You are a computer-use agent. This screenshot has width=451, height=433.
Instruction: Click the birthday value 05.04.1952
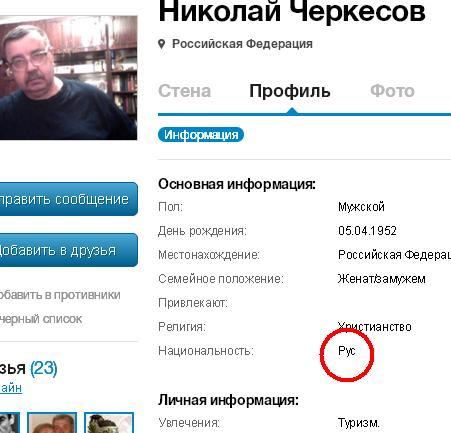pyautogui.click(x=367, y=231)
